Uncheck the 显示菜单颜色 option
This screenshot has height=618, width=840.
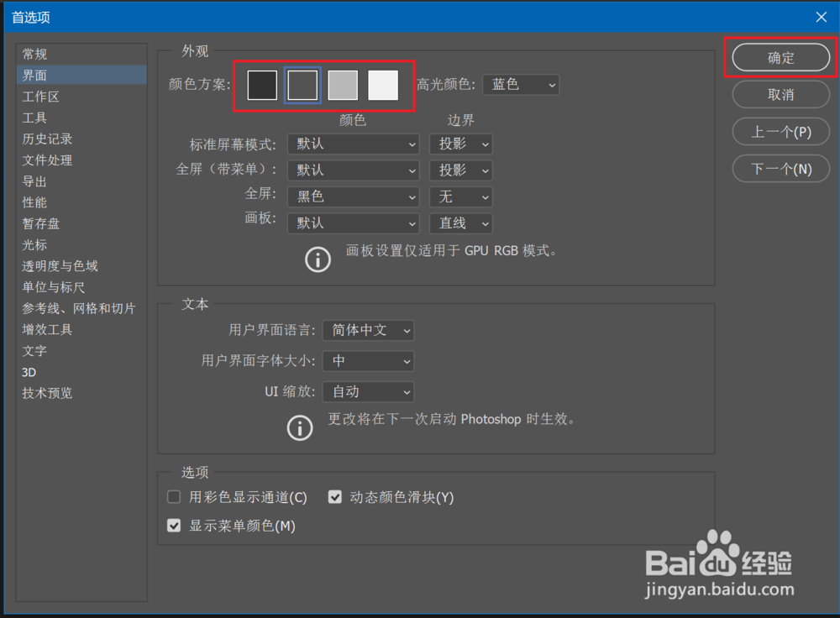174,526
